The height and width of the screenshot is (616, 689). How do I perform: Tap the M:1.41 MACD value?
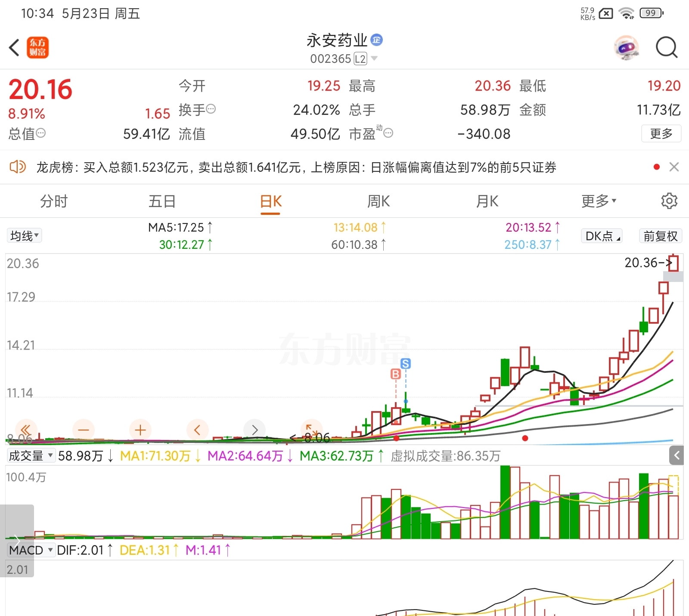click(x=208, y=550)
